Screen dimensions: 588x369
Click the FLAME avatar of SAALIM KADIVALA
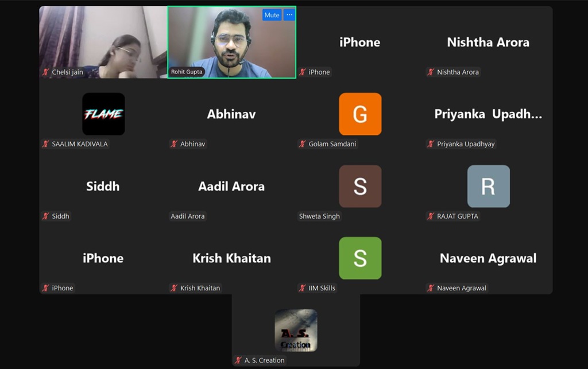pyautogui.click(x=103, y=114)
